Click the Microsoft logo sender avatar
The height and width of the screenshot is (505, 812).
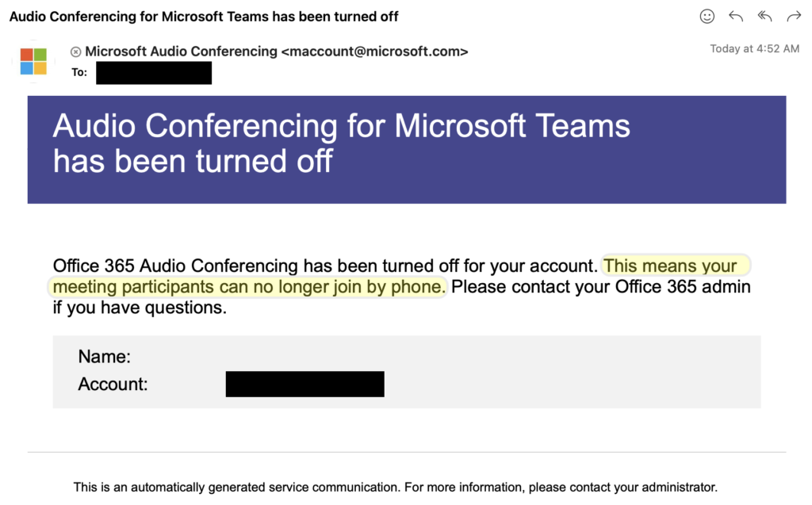(33, 61)
